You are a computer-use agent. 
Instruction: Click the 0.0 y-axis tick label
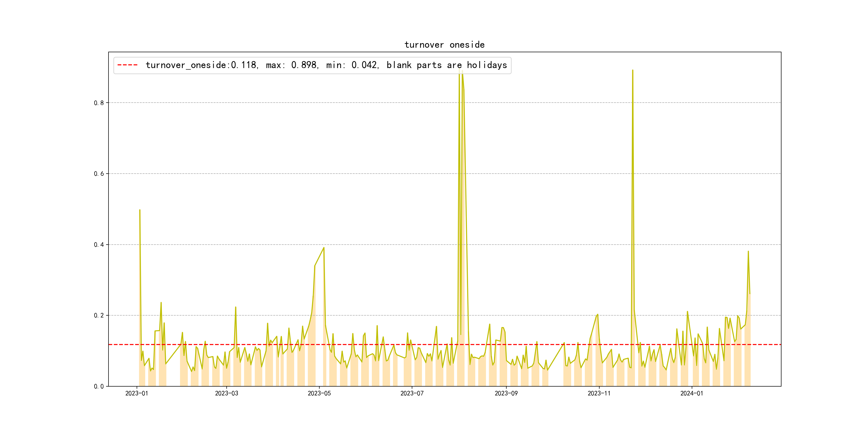[x=99, y=387]
